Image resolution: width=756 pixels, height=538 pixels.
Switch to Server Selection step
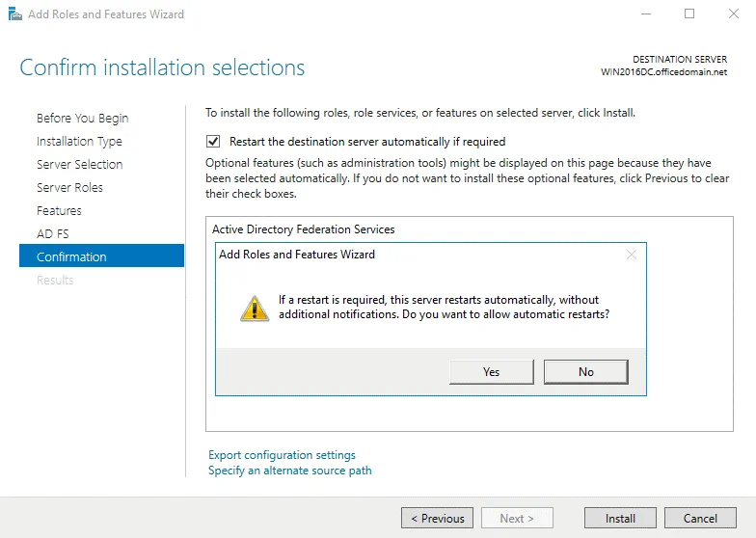click(79, 164)
